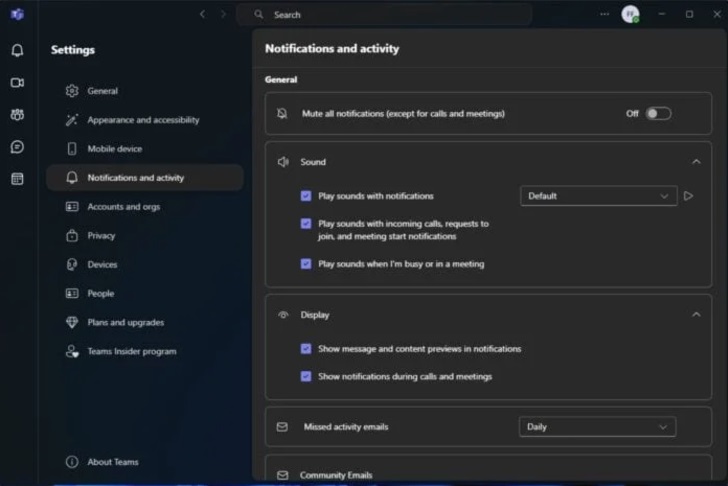This screenshot has height=486, width=728.
Task: Select Appearance and accessibility settings
Action: click(143, 120)
